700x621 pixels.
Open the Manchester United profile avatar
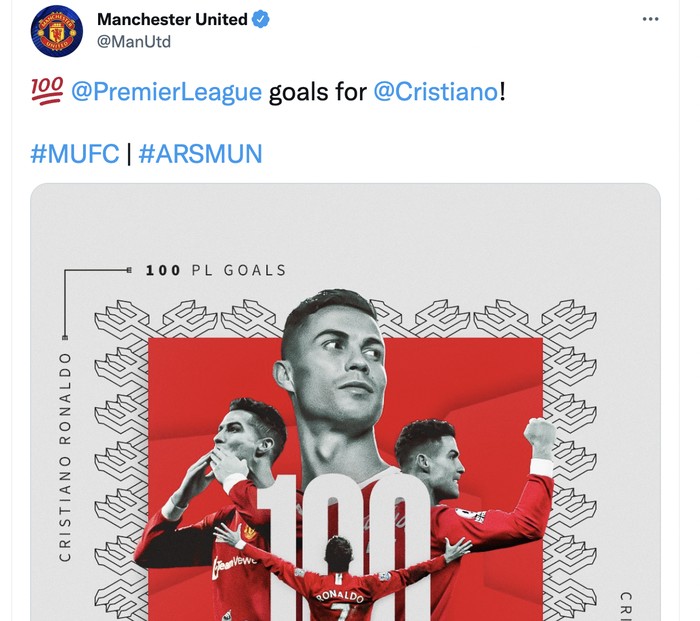coord(57,31)
